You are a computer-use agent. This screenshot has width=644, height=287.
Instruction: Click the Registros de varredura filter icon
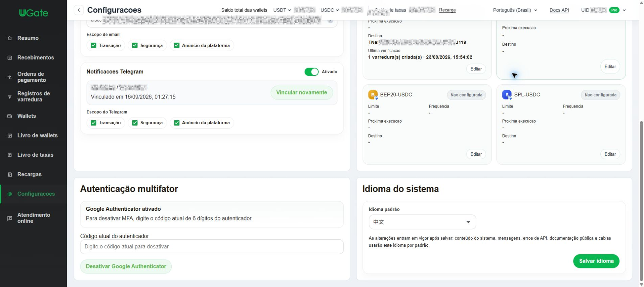pyautogui.click(x=10, y=97)
